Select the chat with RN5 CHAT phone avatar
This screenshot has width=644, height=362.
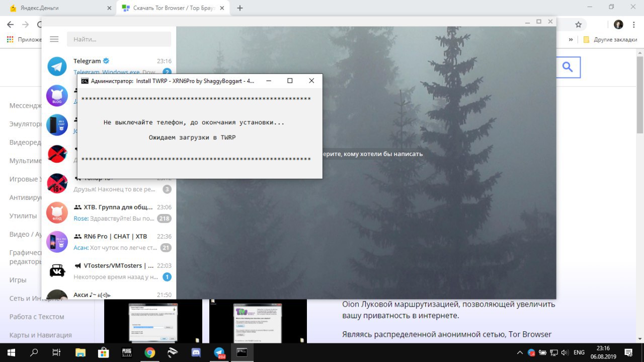(x=57, y=125)
